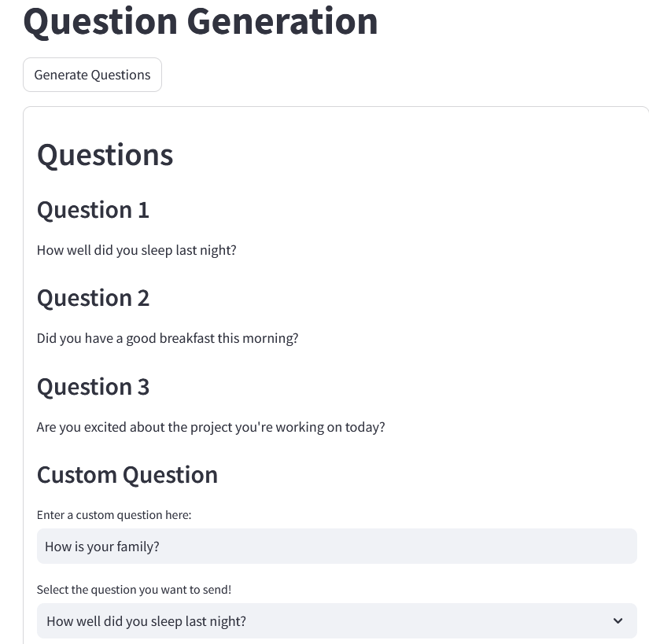Click the Questions section heading
This screenshot has height=644, width=649.
pyautogui.click(x=105, y=154)
